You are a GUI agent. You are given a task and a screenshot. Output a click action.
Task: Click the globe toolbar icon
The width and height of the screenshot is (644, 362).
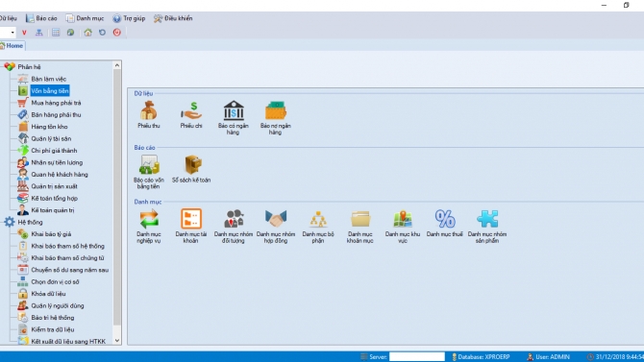tap(70, 33)
